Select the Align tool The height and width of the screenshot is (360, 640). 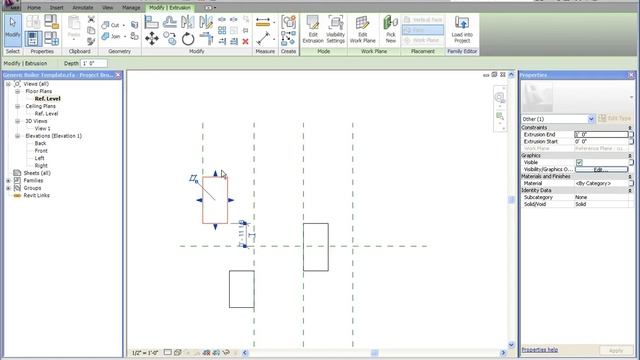pyautogui.click(x=151, y=22)
